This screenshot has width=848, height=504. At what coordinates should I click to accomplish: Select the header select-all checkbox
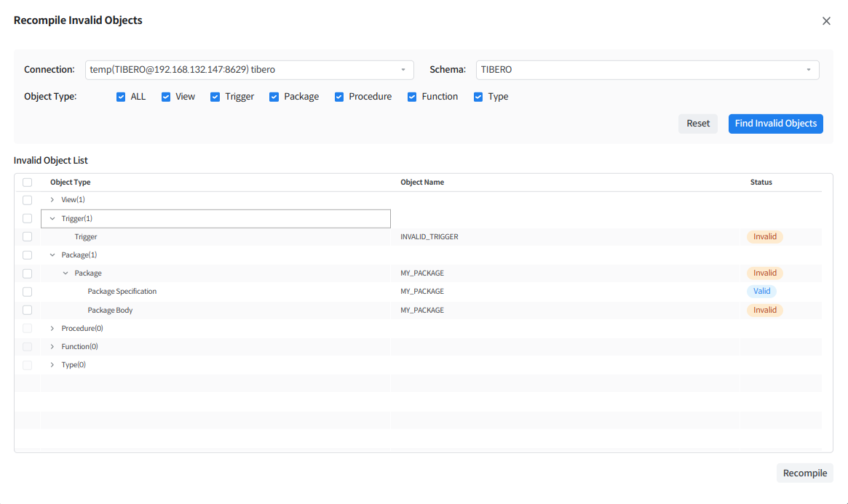[27, 183]
